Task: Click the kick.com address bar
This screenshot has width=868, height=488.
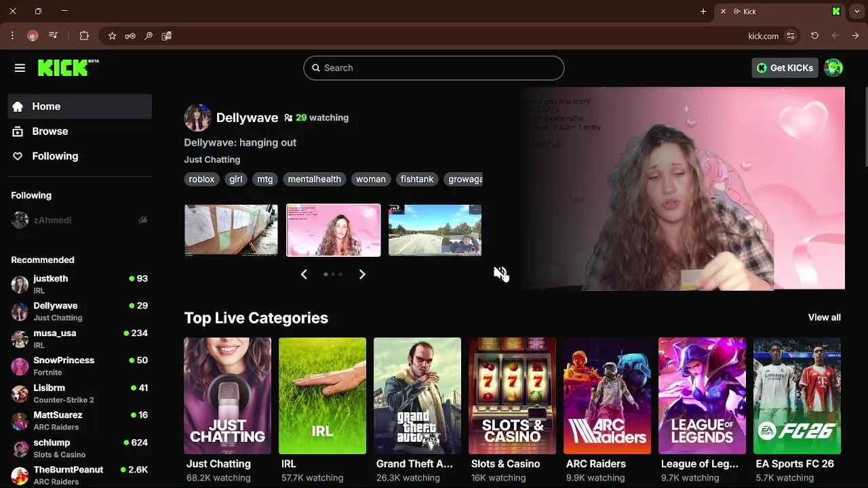Action: point(763,36)
